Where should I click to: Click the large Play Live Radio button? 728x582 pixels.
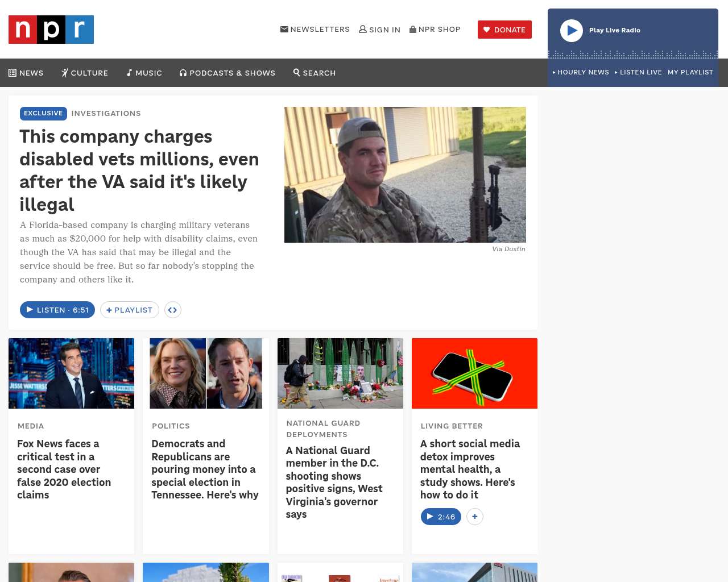pyautogui.click(x=572, y=31)
